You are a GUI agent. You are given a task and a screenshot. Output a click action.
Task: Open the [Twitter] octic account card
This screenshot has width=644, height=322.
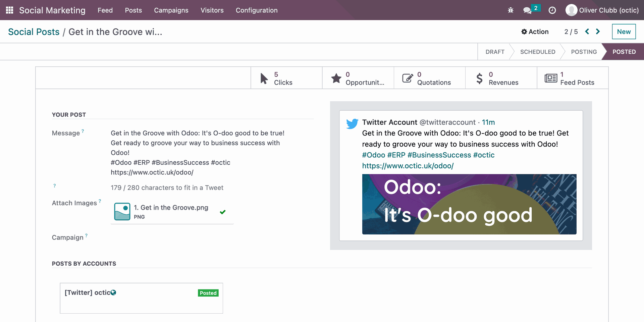pyautogui.click(x=141, y=298)
